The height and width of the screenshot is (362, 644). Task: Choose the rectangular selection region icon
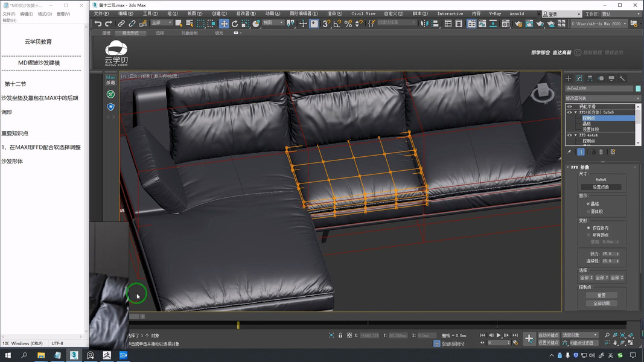tap(200, 24)
